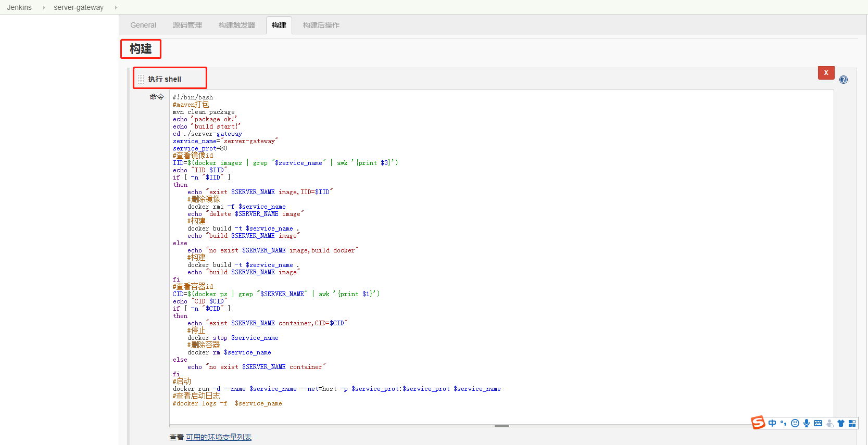Click the Sogou account login icon
Screen dimensions: 868x445
point(830,423)
